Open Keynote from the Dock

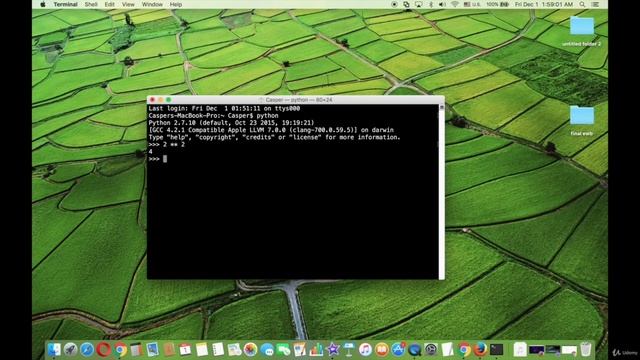pos(349,349)
